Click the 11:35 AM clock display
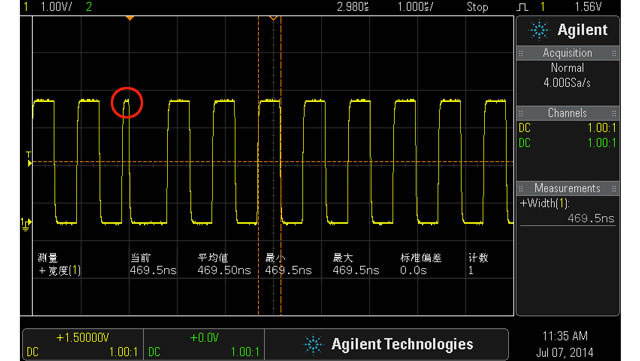The width and height of the screenshot is (640, 361). 565,336
